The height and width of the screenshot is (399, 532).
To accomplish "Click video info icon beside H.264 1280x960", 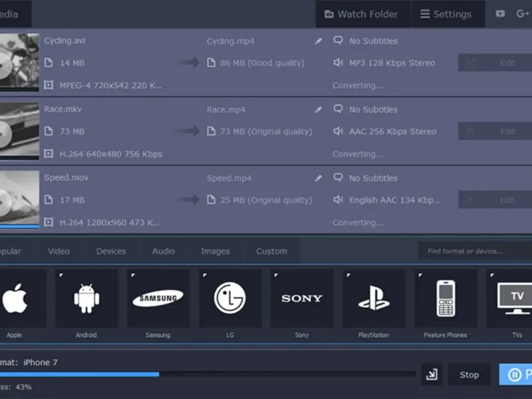I will [49, 222].
